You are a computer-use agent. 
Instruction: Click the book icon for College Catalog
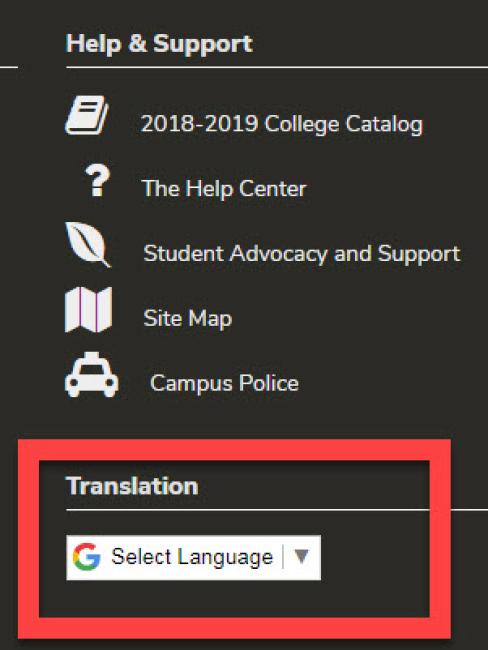pyautogui.click(x=87, y=115)
